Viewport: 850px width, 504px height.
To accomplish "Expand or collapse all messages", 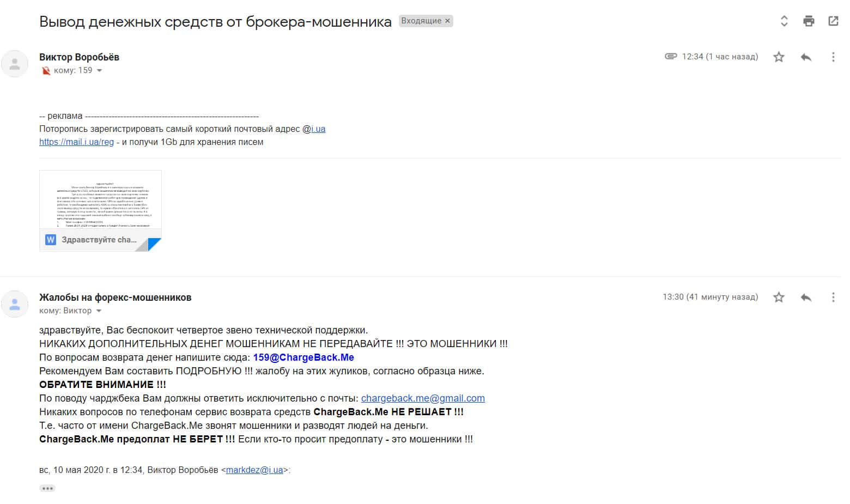I will coord(784,21).
